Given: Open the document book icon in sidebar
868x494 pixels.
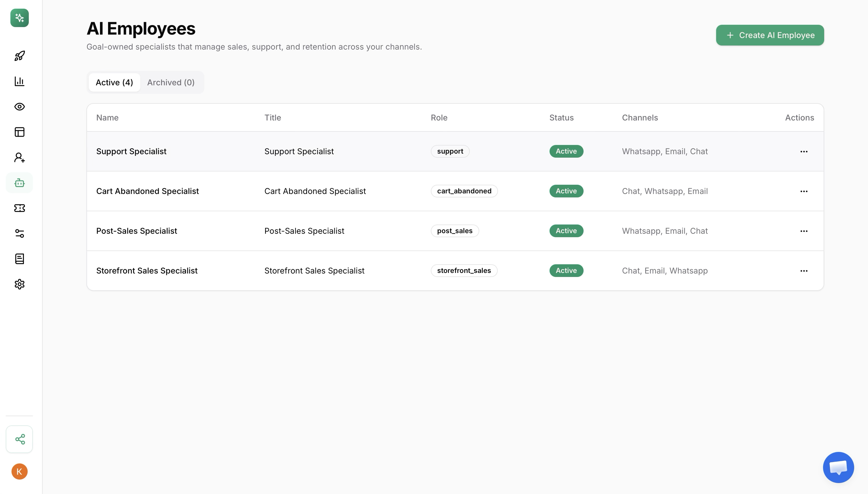Looking at the screenshot, I should pos(19,259).
